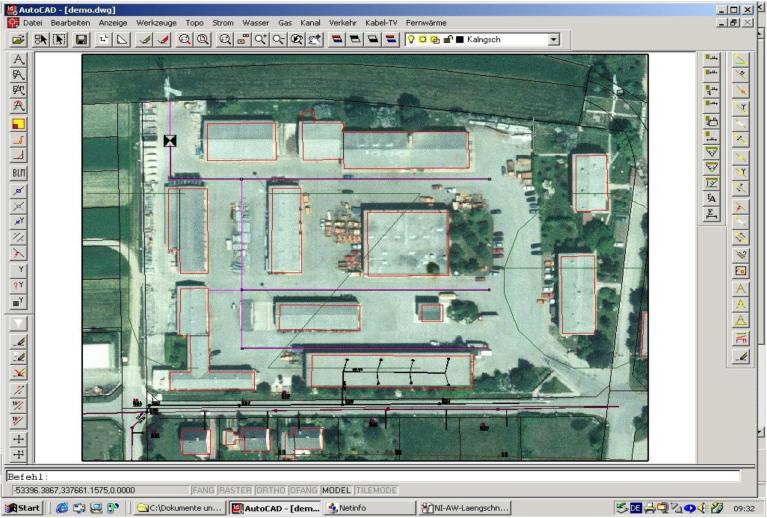Click the first magnifier zoom icon
767x518 pixels.
[184, 39]
